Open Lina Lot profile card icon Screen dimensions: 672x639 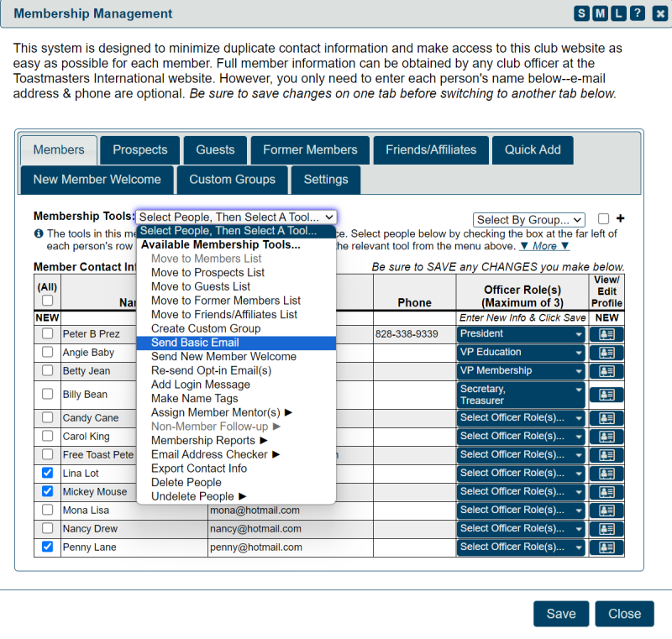[606, 474]
